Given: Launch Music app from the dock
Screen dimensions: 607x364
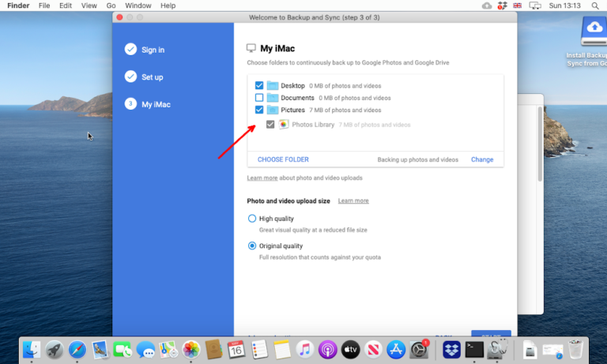Looking at the screenshot, I should pos(304,350).
